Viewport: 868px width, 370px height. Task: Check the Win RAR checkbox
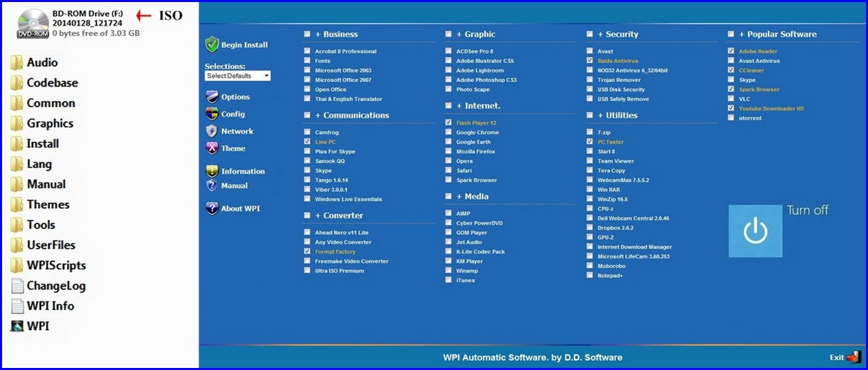590,190
